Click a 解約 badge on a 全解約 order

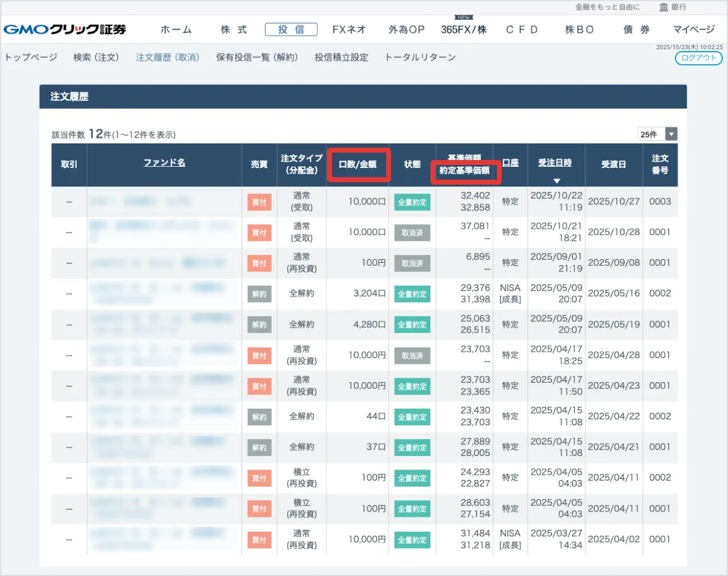click(259, 294)
